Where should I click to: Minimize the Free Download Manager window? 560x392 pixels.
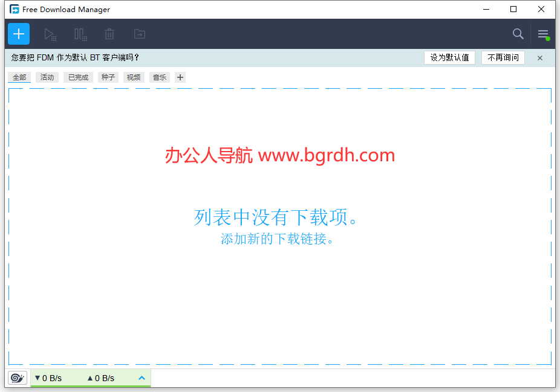coord(486,9)
